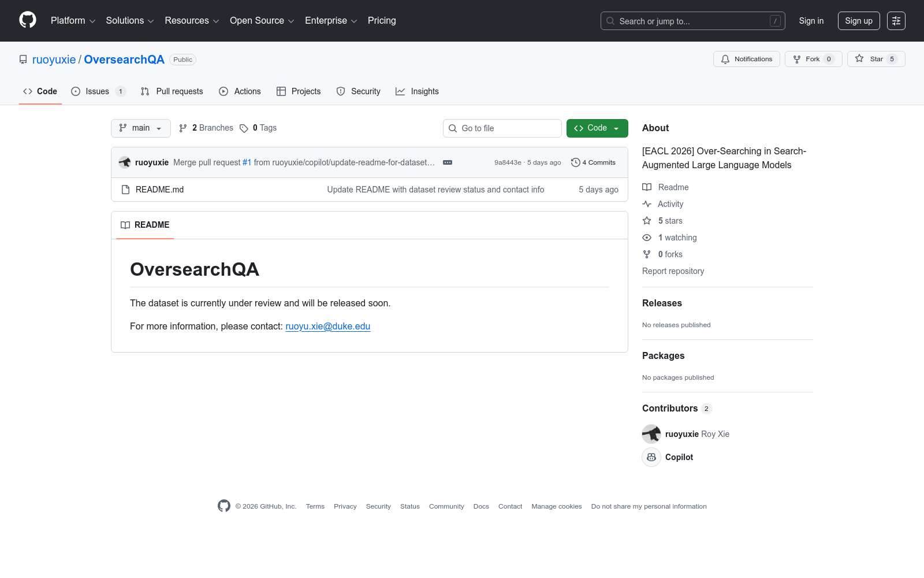
Task: Click the footer Security link
Action: coord(378,506)
